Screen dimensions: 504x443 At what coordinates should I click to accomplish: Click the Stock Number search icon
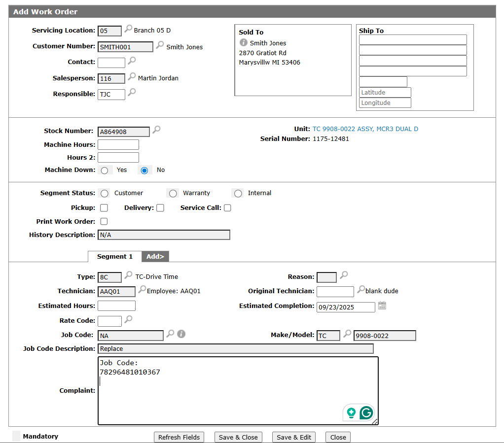coord(156,130)
